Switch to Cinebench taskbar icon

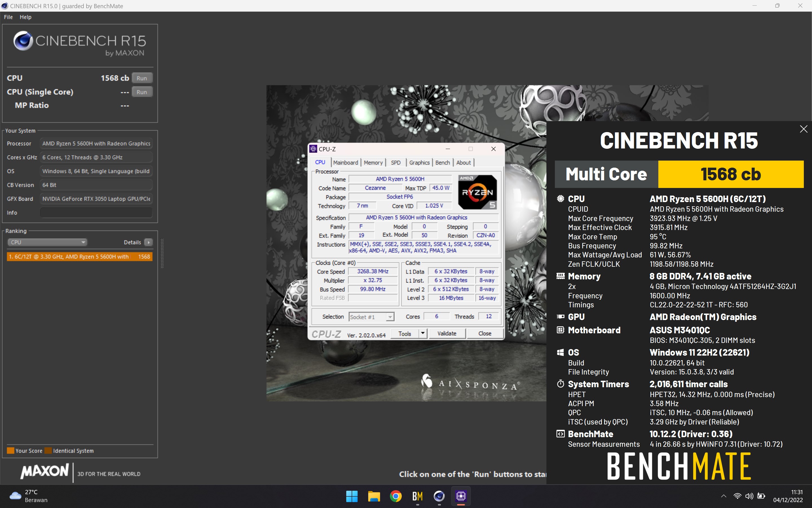click(439, 496)
